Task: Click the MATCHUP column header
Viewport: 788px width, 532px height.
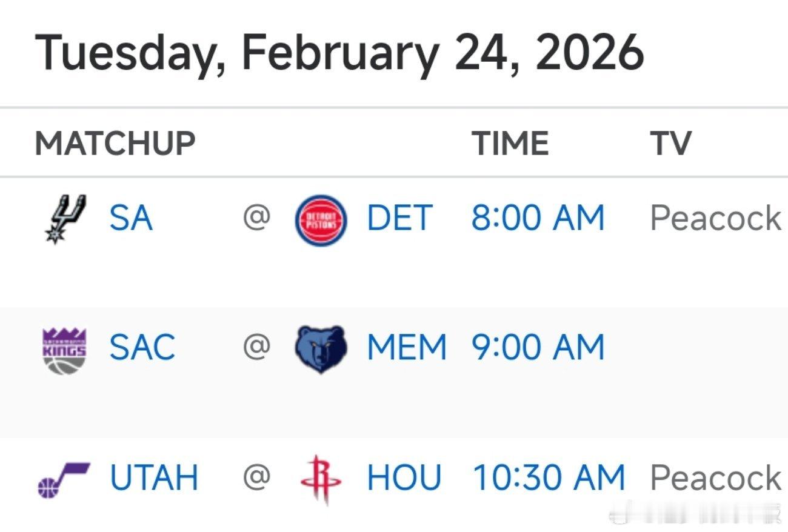Action: pos(115,144)
